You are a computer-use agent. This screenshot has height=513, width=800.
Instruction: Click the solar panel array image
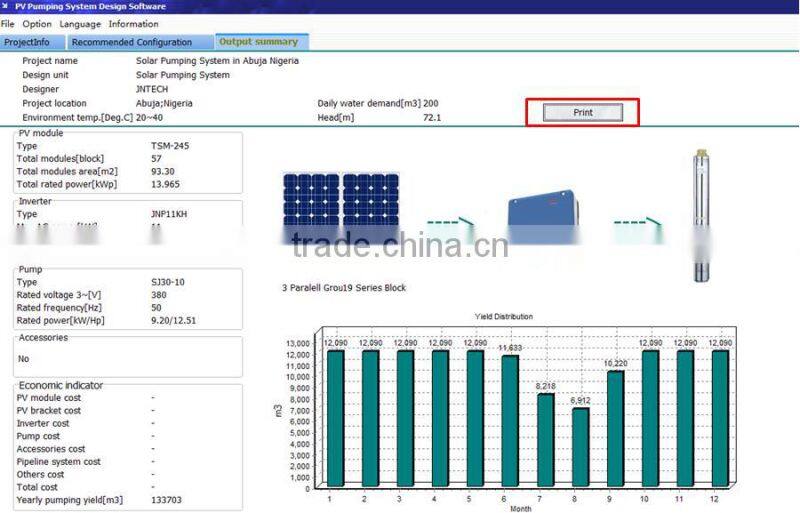341,207
